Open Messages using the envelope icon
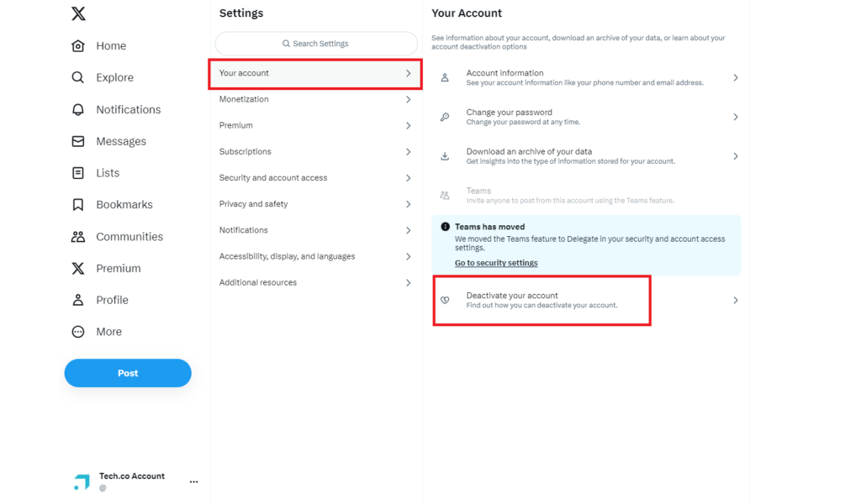Viewport: 861px width, 504px height. click(78, 141)
